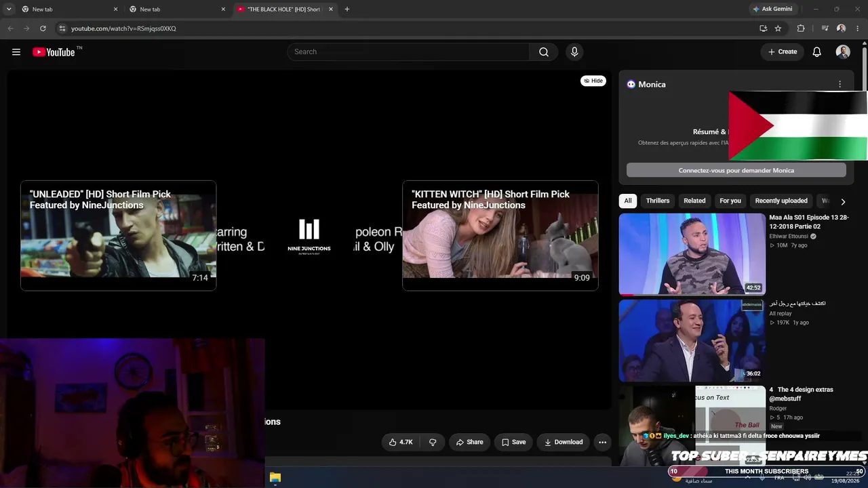Like the video with 4.7K likes
868x488 pixels.
401,443
